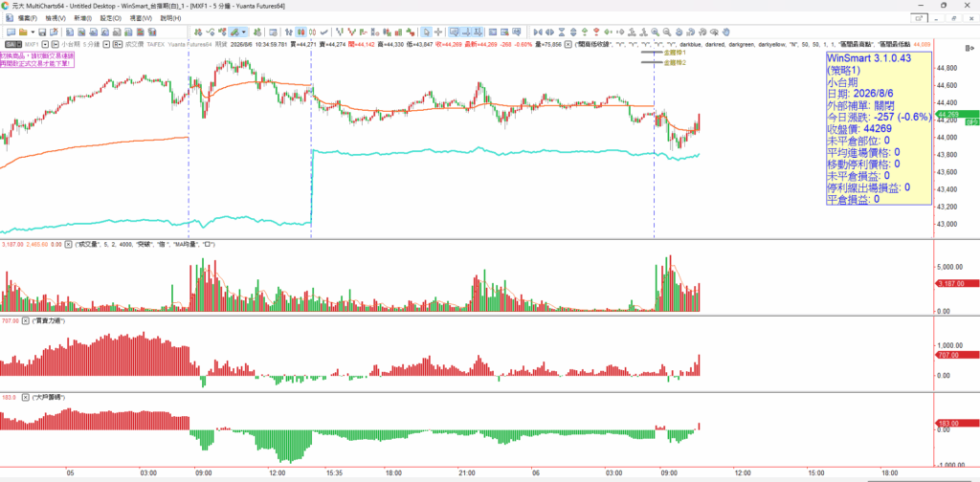Expand the Open folder dropdown arrow
The image size is (980, 482).
[x=33, y=32]
